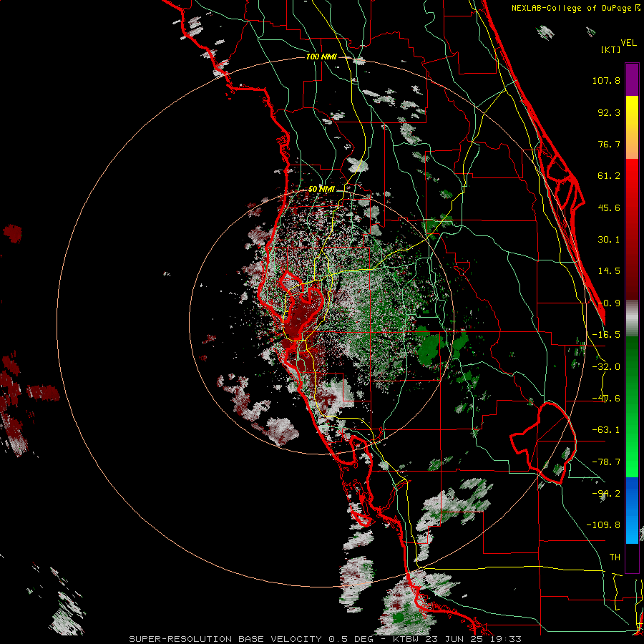Viewport: 644px width, 644px height.
Task: Select the 30.1 scale value
Action: pos(609,240)
